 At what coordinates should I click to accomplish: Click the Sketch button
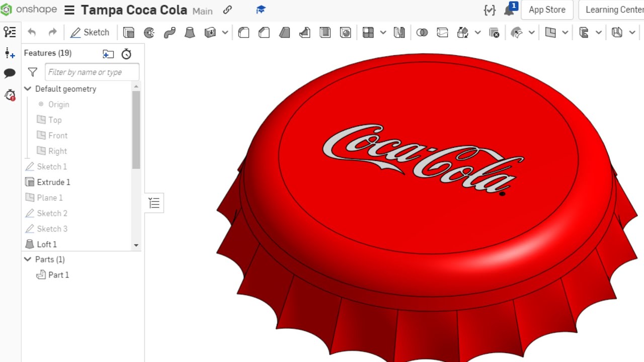pyautogui.click(x=90, y=32)
